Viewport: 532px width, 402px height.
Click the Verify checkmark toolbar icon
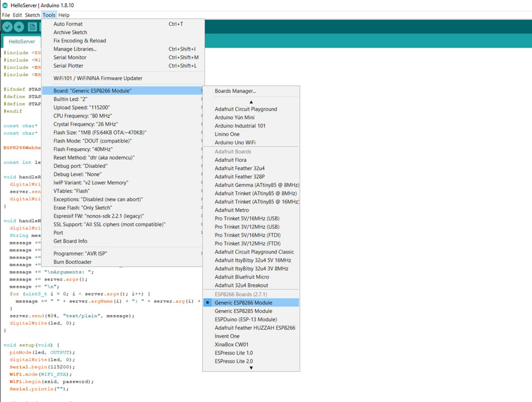7,27
